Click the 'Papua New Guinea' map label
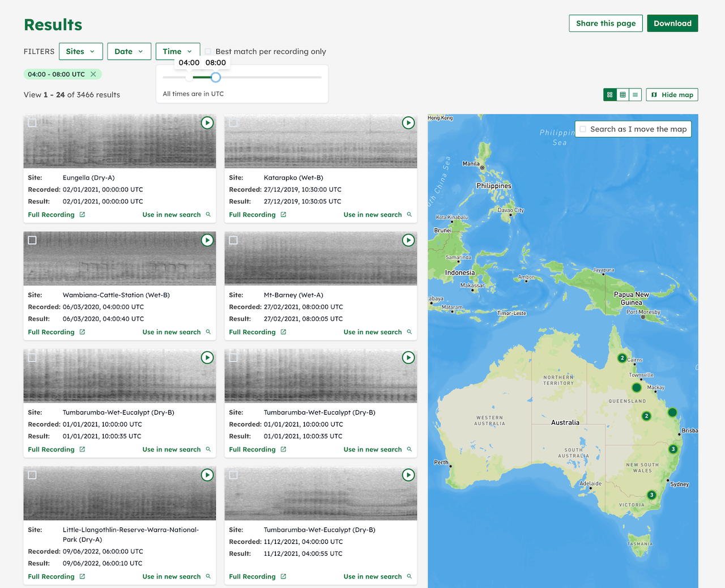Viewport: 725px width, 588px height. (632, 299)
